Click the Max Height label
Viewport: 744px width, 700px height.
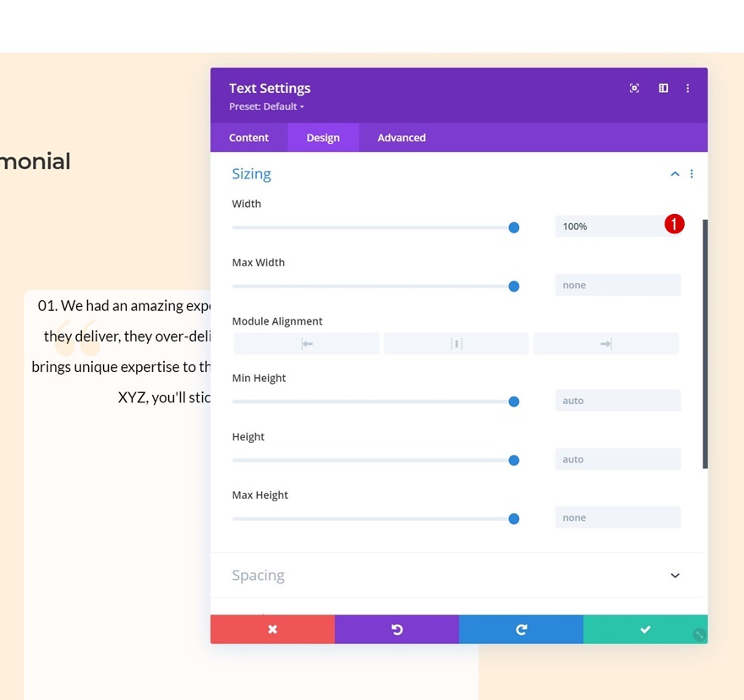pos(260,495)
